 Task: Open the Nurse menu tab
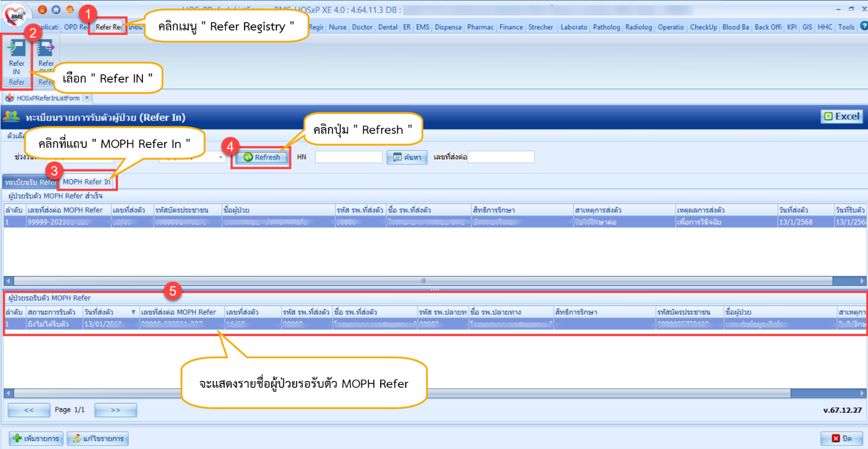click(x=338, y=27)
